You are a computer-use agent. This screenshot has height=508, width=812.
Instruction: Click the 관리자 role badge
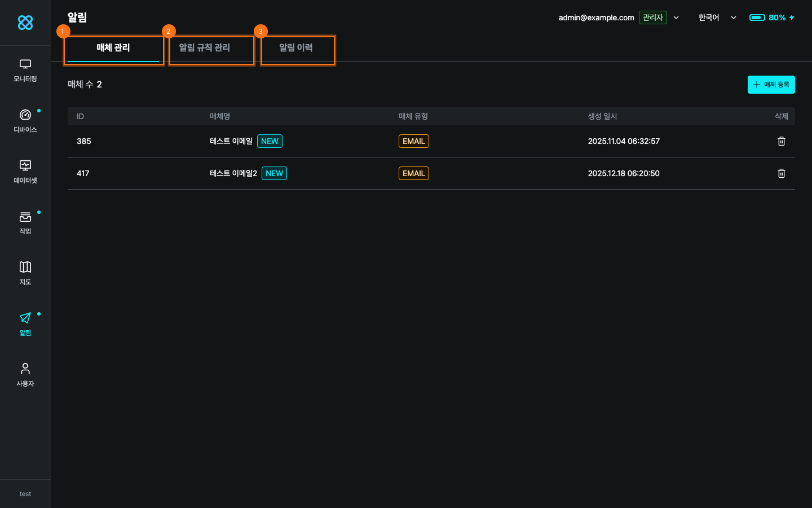click(652, 17)
